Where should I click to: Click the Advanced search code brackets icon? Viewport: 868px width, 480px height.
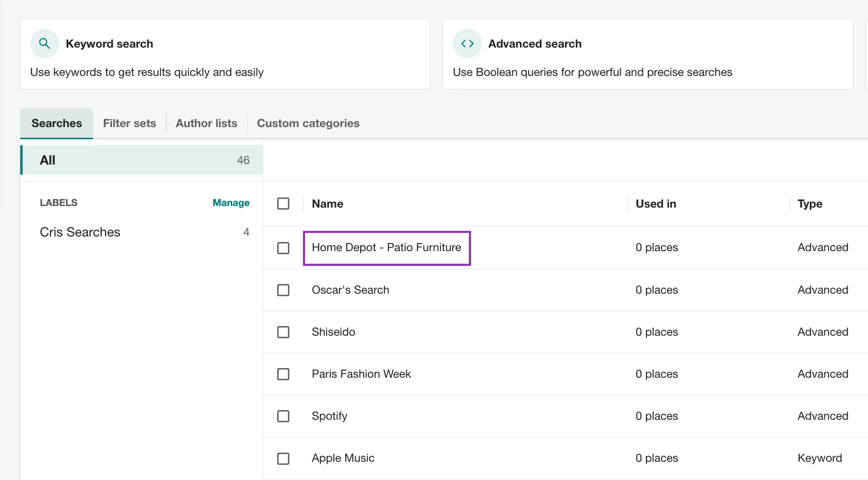click(467, 44)
